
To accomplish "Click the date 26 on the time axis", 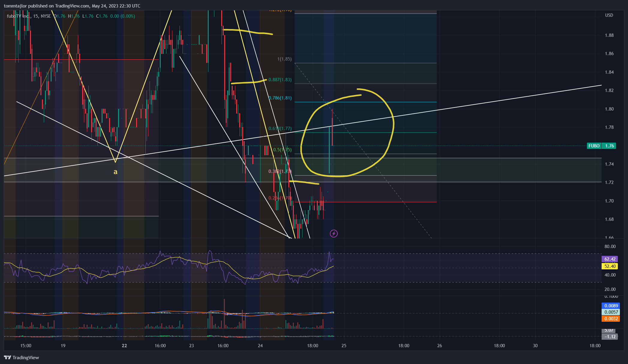I will coord(439,346).
